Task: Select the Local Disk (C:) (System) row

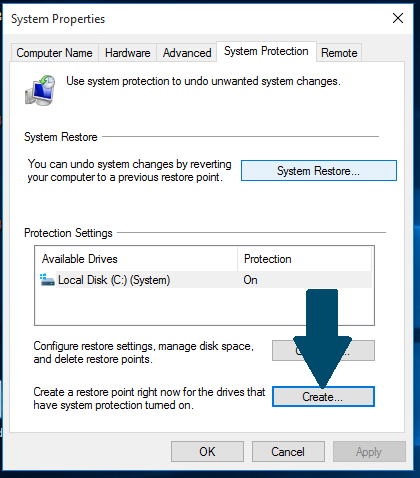Action: coord(206,280)
